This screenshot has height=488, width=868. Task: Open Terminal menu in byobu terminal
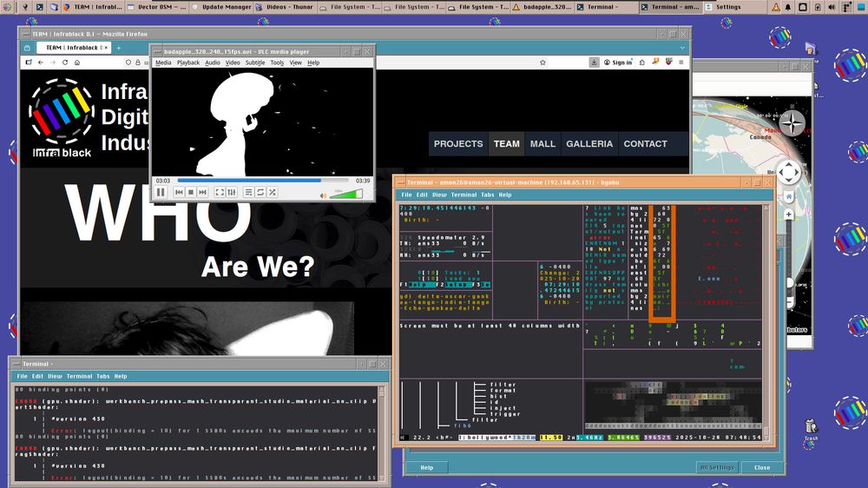coord(464,195)
